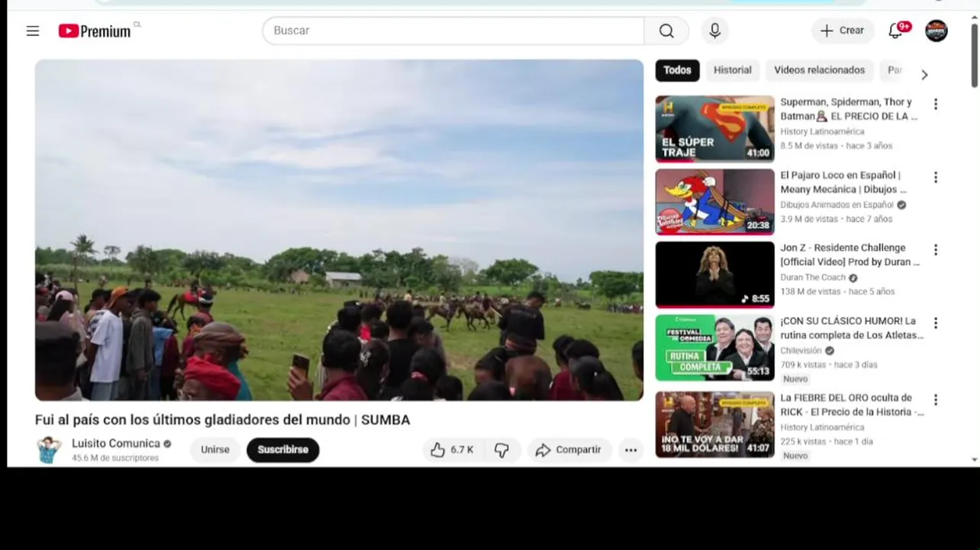Go to YouTube Premium home logo

click(x=95, y=31)
